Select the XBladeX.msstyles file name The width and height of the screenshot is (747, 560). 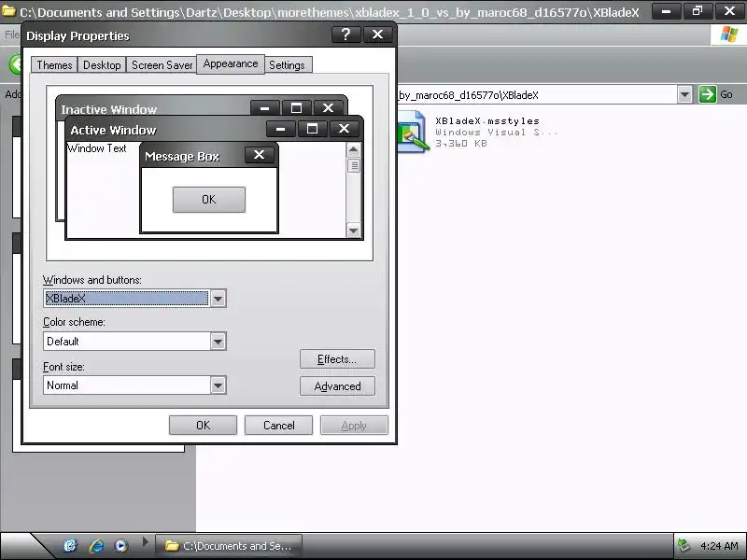486,121
